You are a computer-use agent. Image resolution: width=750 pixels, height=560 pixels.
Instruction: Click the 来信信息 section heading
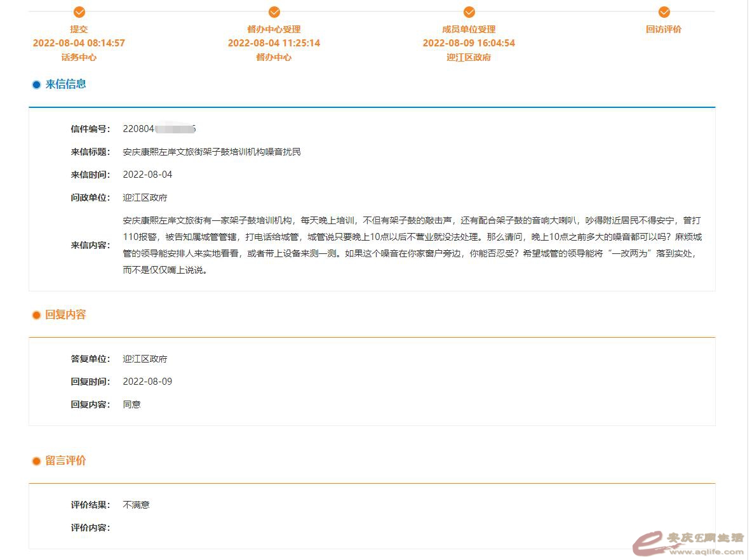tap(65, 84)
